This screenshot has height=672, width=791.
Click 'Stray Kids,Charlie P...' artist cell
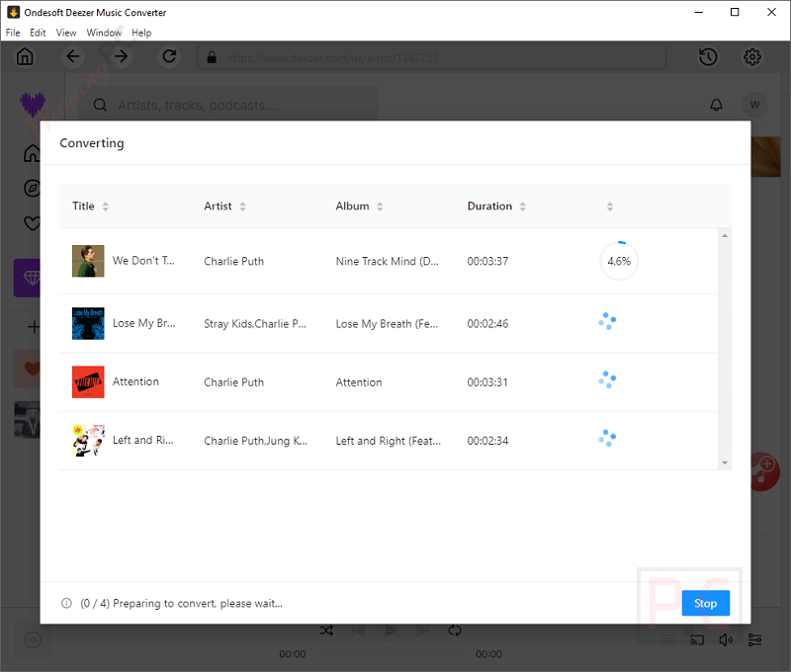pyautogui.click(x=255, y=324)
